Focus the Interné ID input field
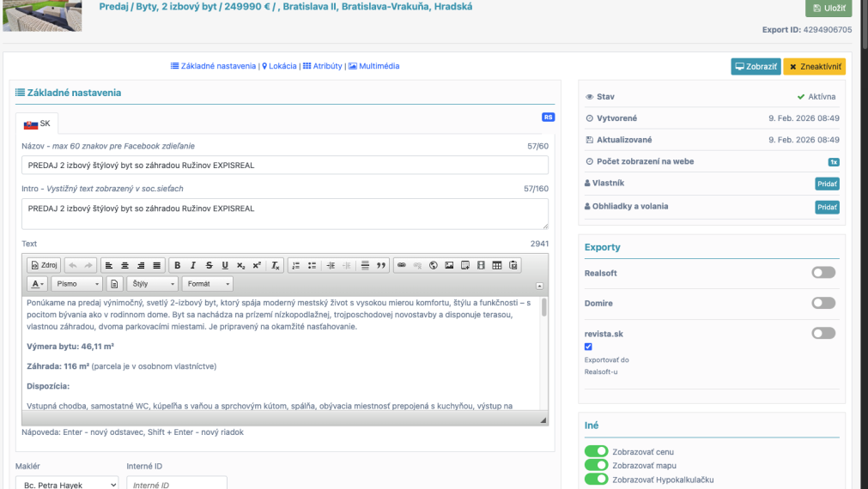Viewport: 868px width, 489px height. [177, 484]
